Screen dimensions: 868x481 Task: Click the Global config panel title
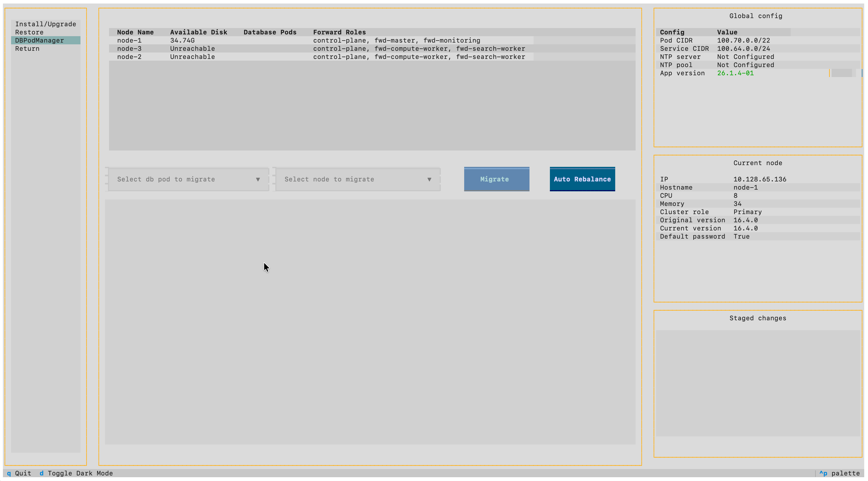pyautogui.click(x=756, y=16)
